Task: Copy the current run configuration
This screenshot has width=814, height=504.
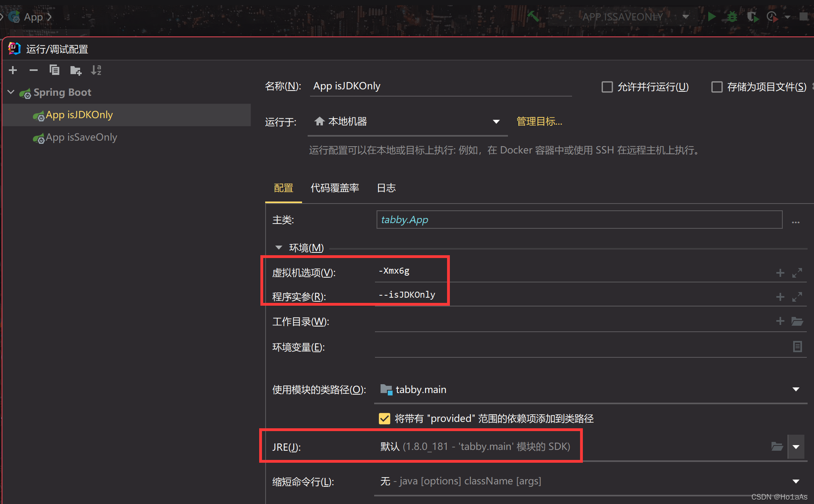Action: [54, 70]
